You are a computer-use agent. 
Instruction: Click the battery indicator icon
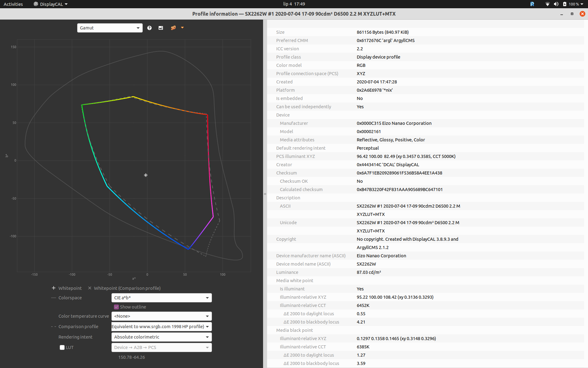pyautogui.click(x=565, y=4)
